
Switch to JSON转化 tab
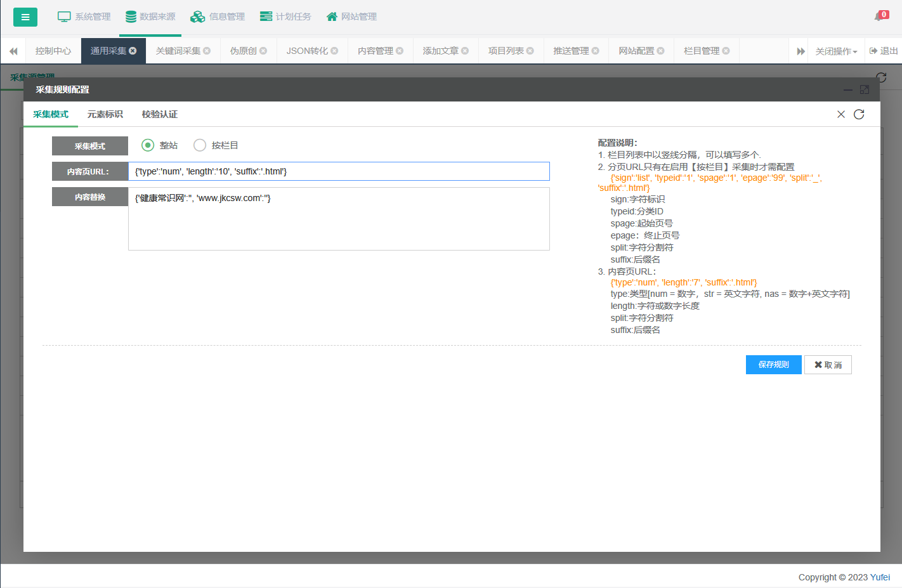(x=308, y=51)
